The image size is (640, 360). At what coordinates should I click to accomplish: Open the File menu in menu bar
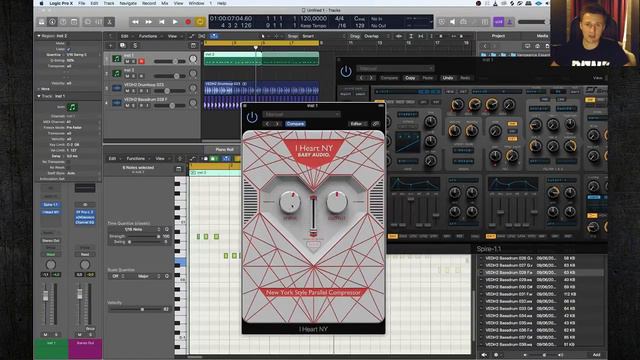pyautogui.click(x=82, y=3)
